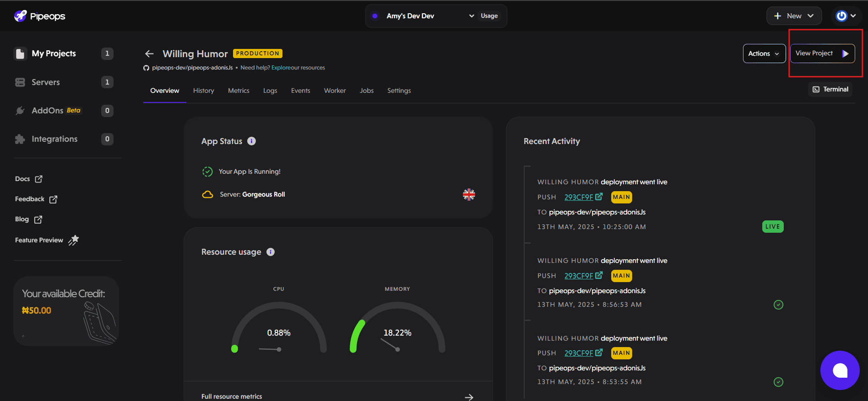Open Feature Preview
Image resolution: width=868 pixels, height=401 pixels.
coord(47,240)
